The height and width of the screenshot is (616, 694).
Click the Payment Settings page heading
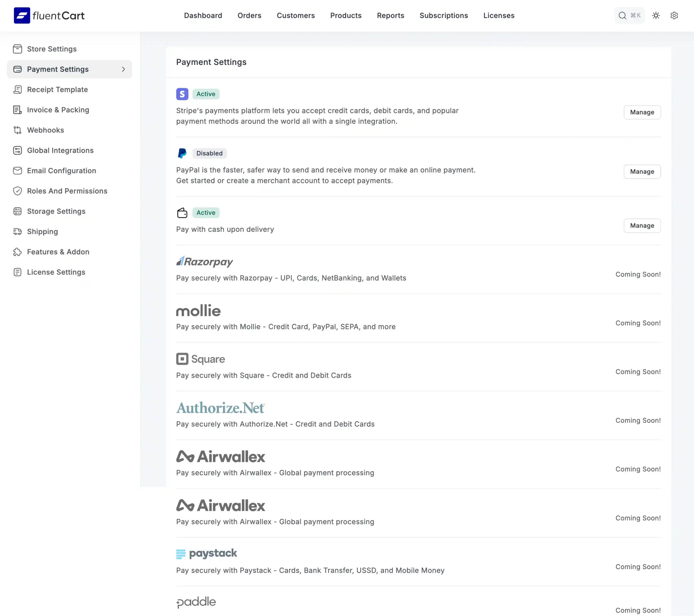click(x=211, y=62)
